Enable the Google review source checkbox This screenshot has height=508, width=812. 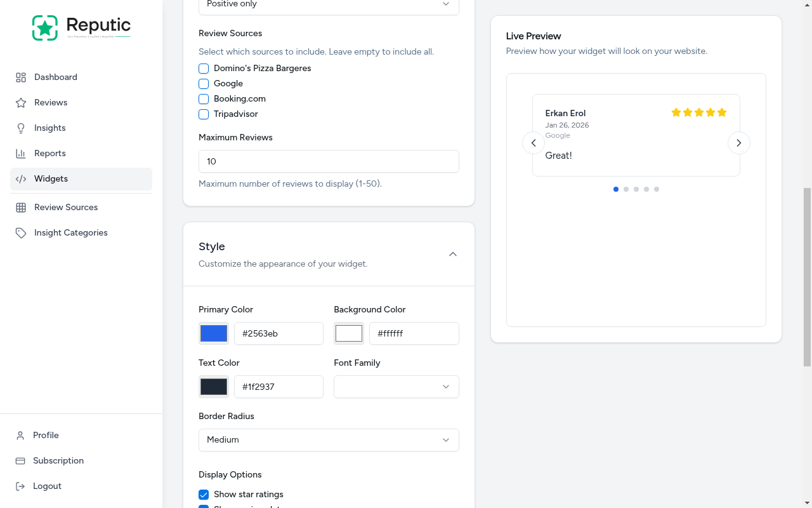coord(204,84)
